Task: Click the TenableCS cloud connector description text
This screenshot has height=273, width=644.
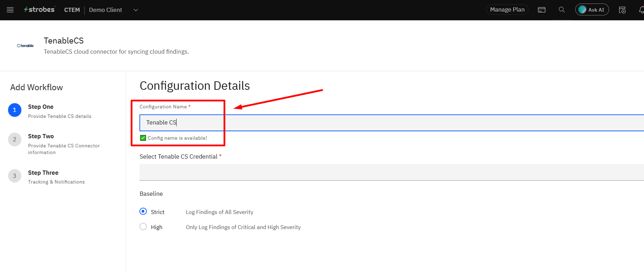Action: pyautogui.click(x=116, y=52)
